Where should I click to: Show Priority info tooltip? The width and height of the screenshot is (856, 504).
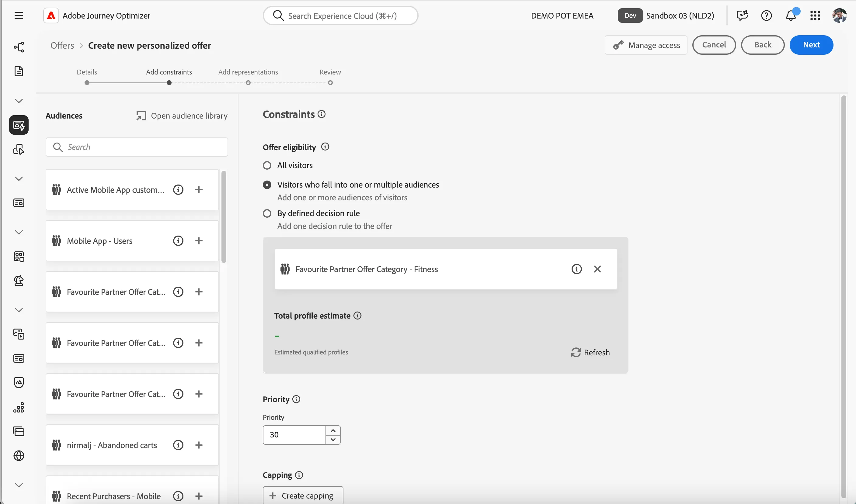coord(296,399)
